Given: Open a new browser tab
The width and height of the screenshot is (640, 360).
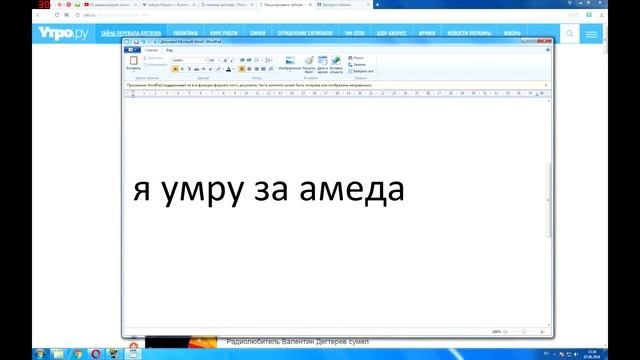Looking at the screenshot, I should click(x=377, y=4).
